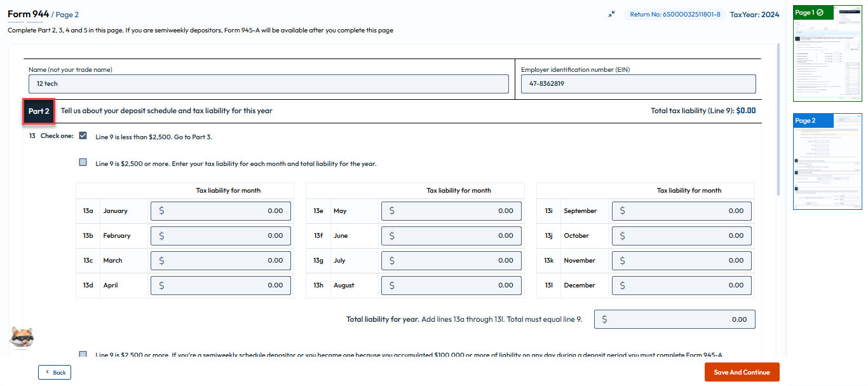868x386 pixels.
Task: Open the Page 1 thumbnail
Action: click(x=828, y=53)
